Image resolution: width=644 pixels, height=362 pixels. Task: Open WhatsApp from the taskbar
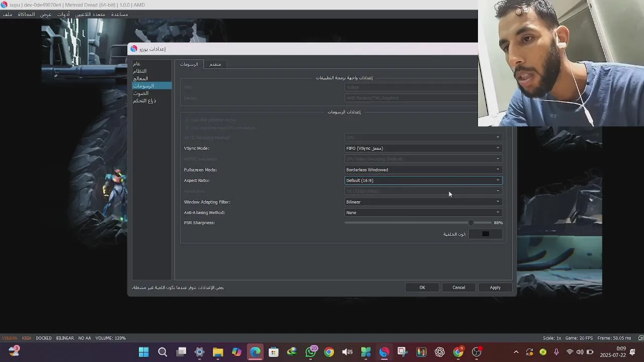[x=310, y=352]
